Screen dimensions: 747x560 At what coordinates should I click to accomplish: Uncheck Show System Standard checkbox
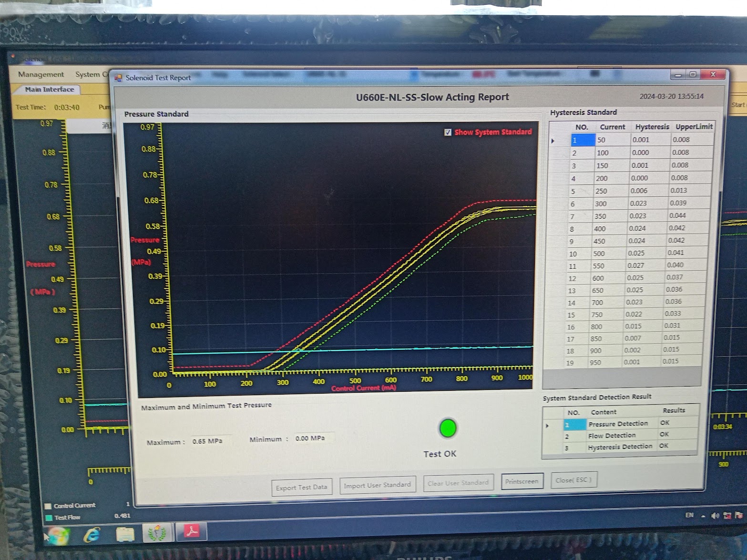[448, 132]
